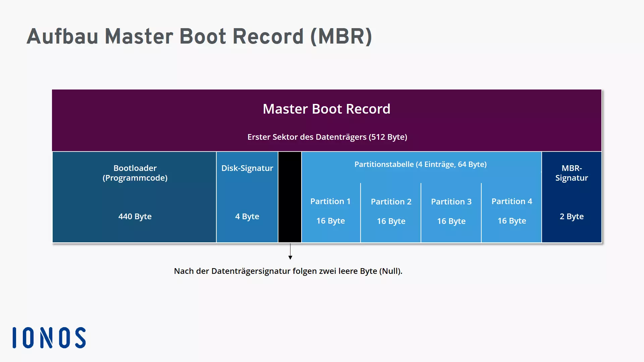This screenshot has height=362, width=644.
Task: Click "16 Byte" under Partition 4
Action: tap(512, 221)
